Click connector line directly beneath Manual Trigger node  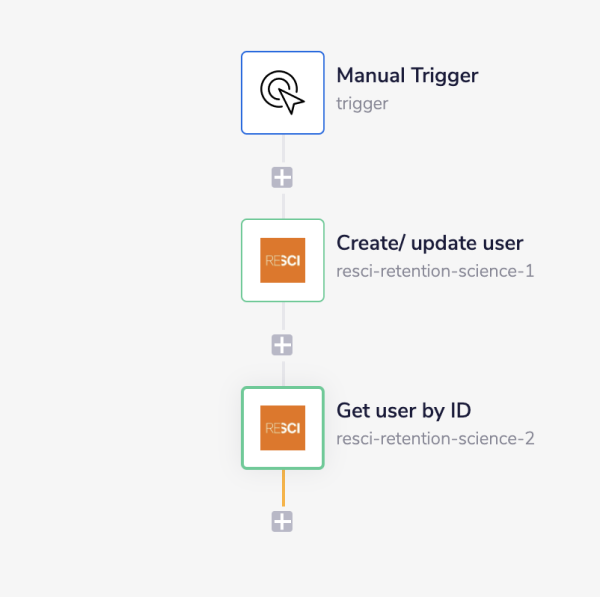tap(283, 150)
